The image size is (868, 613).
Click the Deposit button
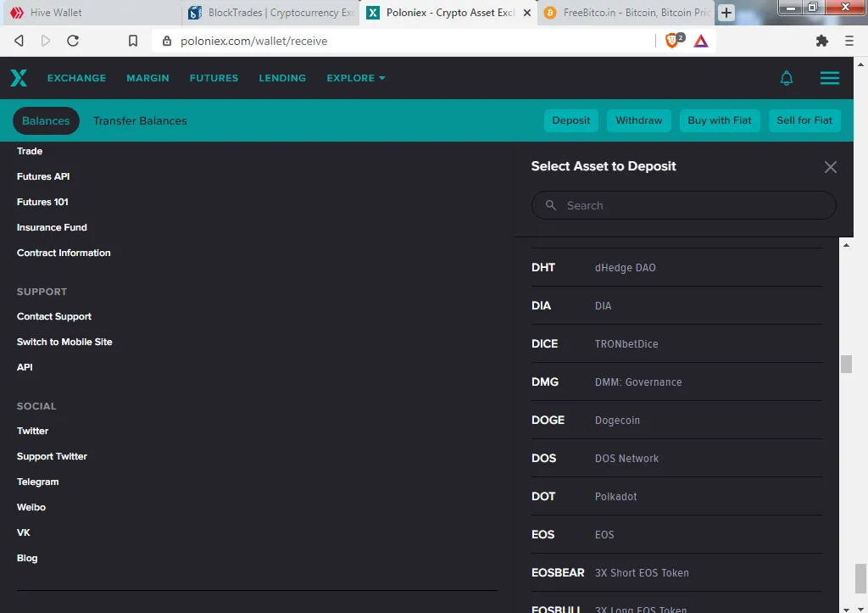click(x=570, y=120)
